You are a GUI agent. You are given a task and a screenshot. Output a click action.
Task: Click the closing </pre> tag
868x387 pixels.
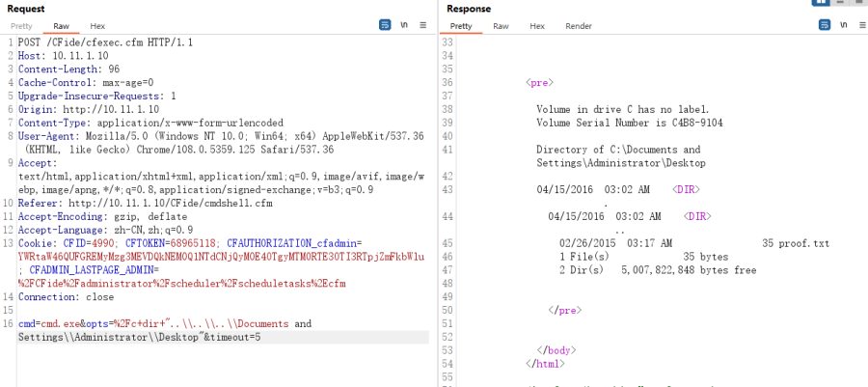pos(564,311)
